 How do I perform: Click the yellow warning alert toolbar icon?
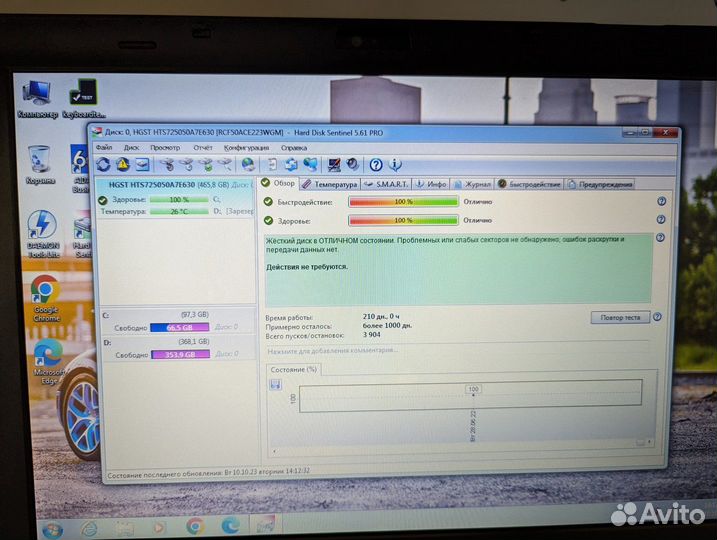[123, 164]
